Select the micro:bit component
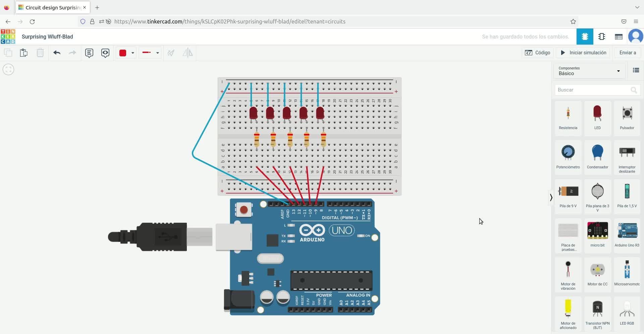This screenshot has width=644, height=334. pos(597,235)
